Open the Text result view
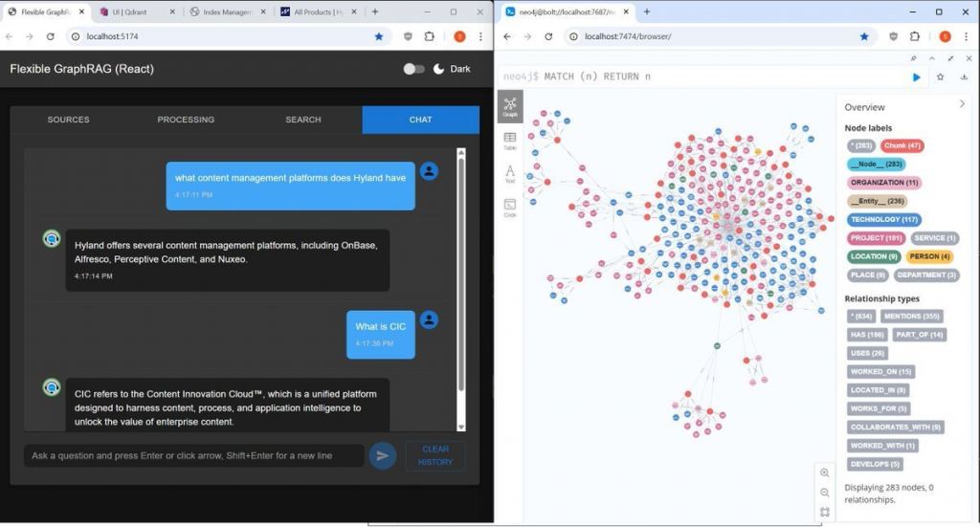 point(510,174)
